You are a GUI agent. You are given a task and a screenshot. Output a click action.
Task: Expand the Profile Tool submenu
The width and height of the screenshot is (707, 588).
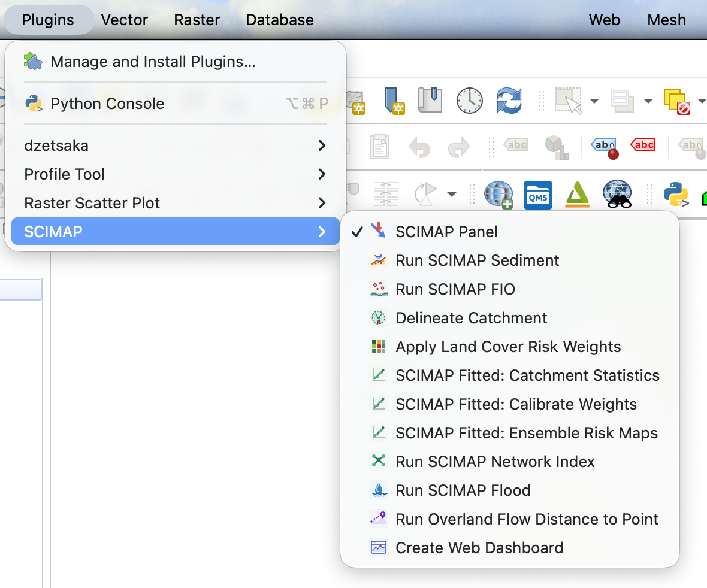tap(175, 174)
